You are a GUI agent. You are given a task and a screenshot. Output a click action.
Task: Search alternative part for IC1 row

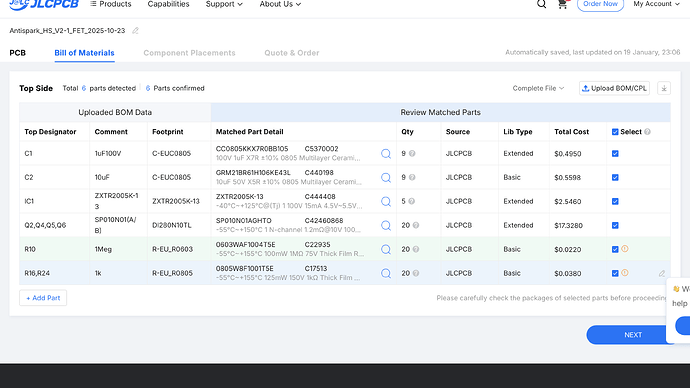point(386,201)
